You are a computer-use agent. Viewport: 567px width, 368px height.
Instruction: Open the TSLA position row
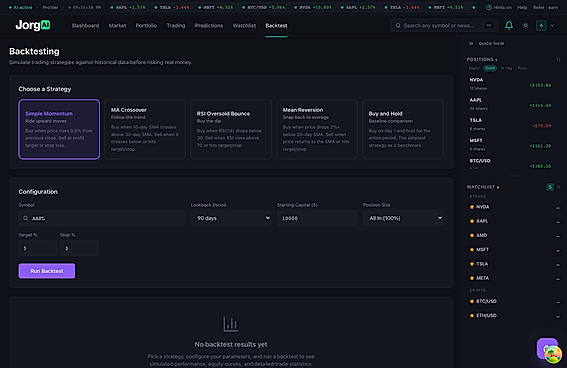tap(510, 124)
